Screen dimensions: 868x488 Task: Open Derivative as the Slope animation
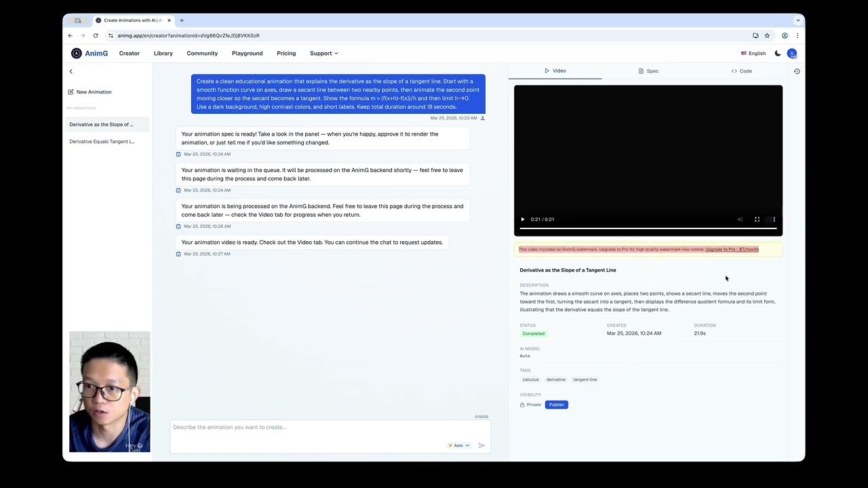(x=107, y=125)
